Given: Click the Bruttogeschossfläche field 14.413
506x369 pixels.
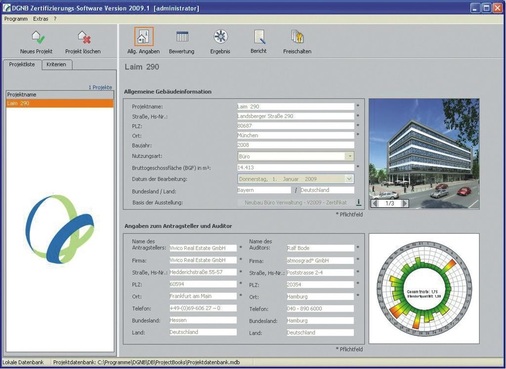Looking at the screenshot, I should click(x=295, y=167).
